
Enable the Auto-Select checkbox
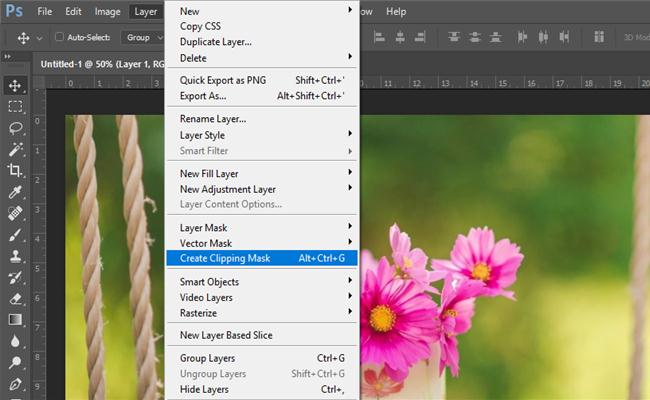58,37
